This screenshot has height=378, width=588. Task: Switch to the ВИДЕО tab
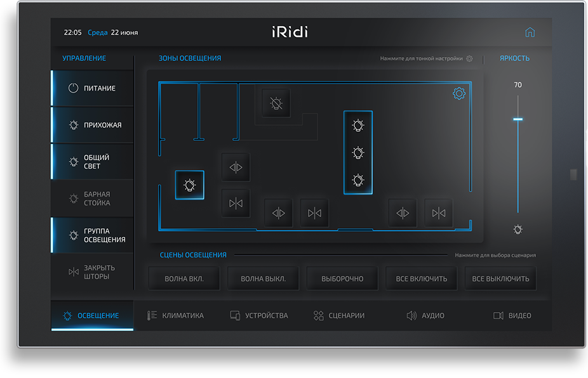(x=512, y=315)
